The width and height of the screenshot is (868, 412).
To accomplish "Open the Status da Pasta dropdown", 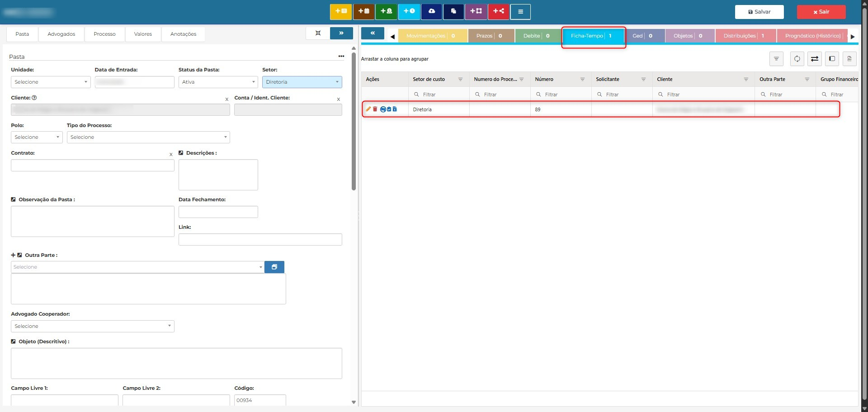I will tap(218, 82).
